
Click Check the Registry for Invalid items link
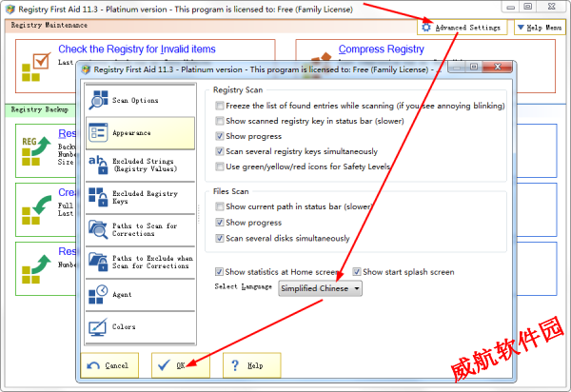pyautogui.click(x=137, y=49)
